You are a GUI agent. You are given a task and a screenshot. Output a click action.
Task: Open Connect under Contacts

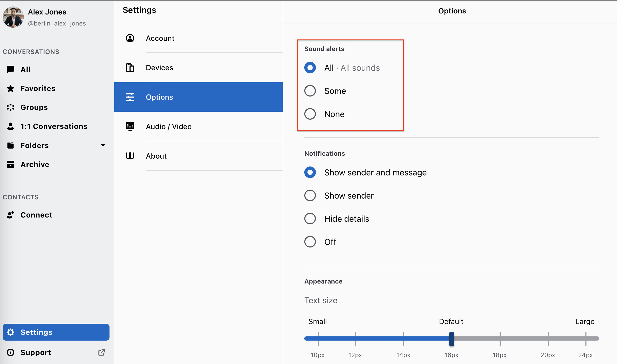click(x=56, y=215)
